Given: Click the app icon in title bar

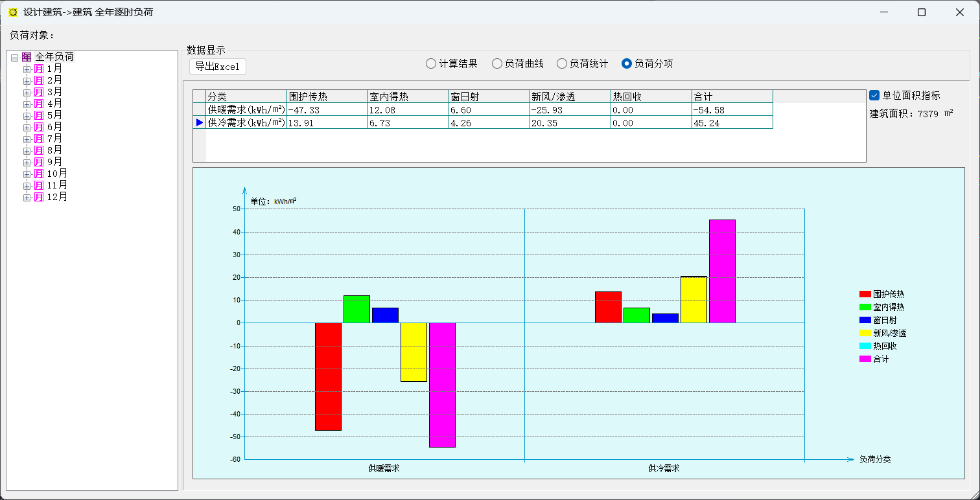Looking at the screenshot, I should pyautogui.click(x=13, y=12).
